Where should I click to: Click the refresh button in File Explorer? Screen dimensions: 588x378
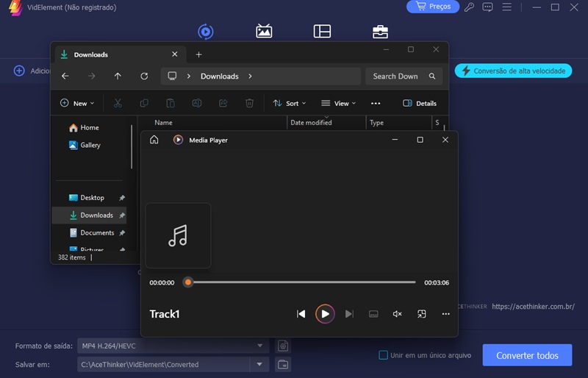point(144,76)
